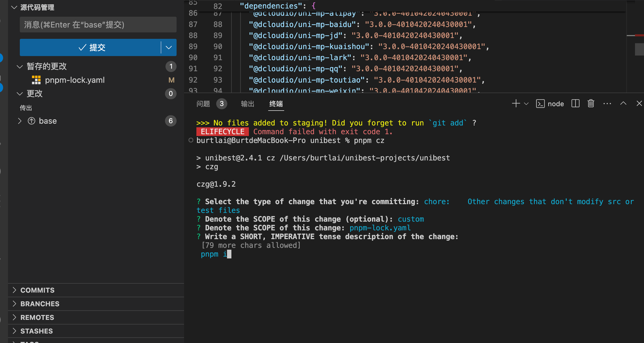Click the new terminal plus icon
644x343 pixels.
coord(516,104)
